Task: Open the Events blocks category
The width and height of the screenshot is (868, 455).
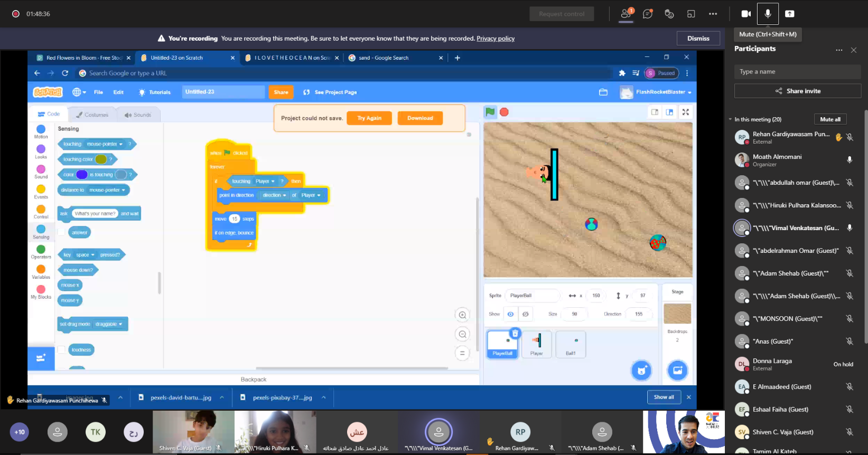Action: point(41,192)
